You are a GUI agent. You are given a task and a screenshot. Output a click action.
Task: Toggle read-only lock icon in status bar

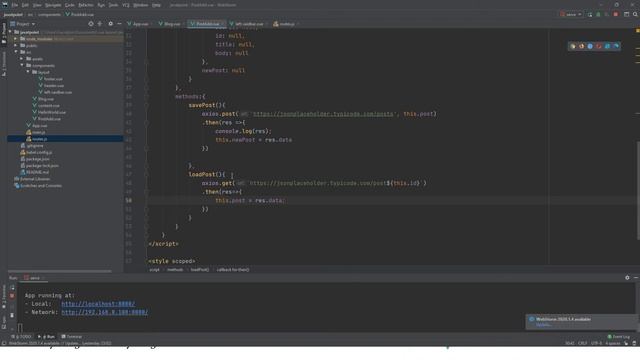[x=626, y=343]
